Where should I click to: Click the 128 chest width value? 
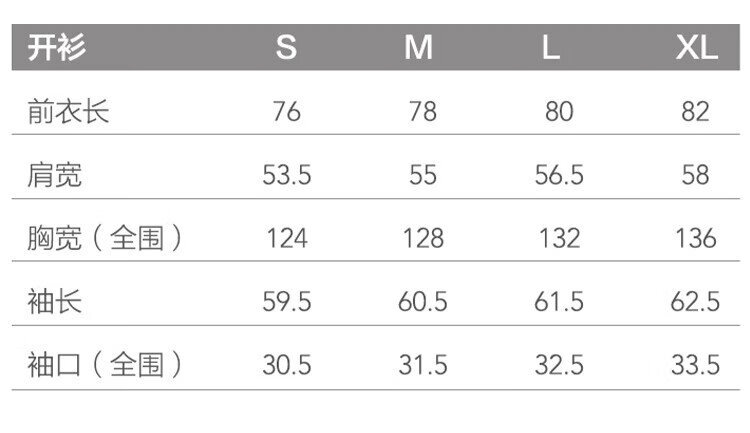(x=423, y=238)
